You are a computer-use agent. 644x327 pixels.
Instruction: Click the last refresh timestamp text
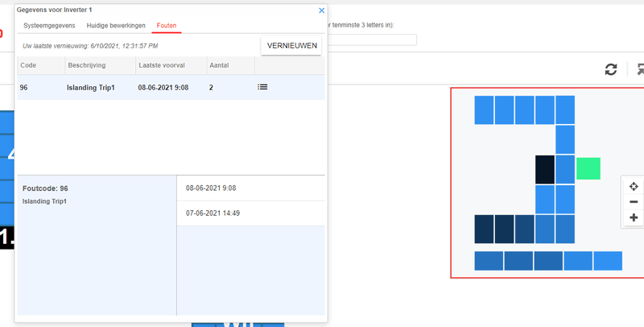(x=90, y=46)
